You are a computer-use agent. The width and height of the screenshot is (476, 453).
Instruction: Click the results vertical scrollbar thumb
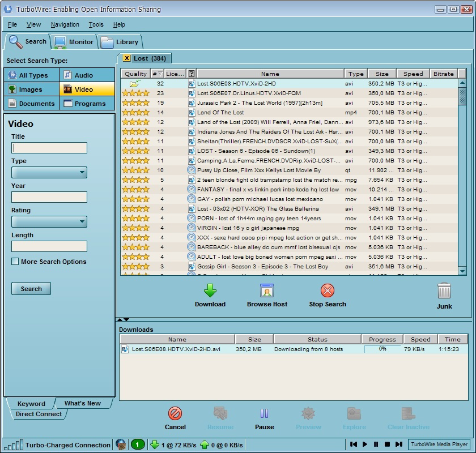[x=462, y=96]
